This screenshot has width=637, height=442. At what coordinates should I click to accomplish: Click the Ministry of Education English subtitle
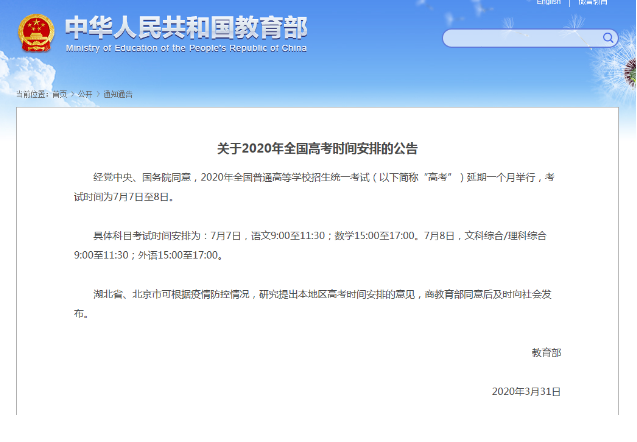186,48
